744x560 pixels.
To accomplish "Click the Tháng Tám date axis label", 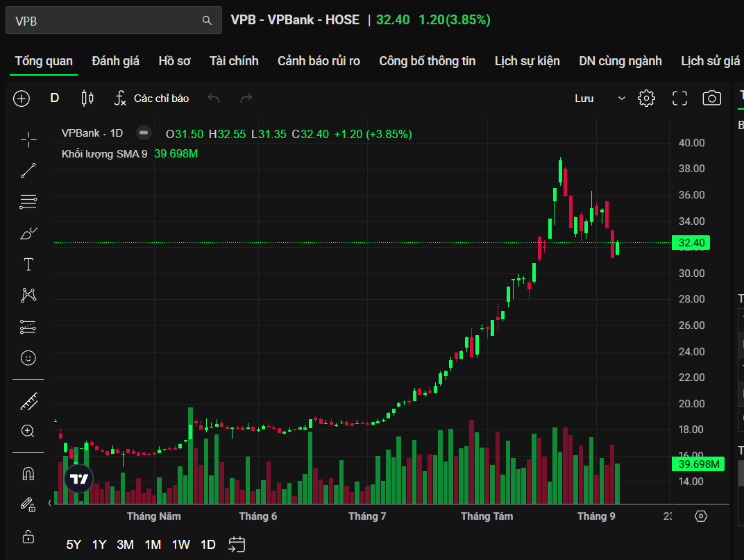I will tap(487, 516).
